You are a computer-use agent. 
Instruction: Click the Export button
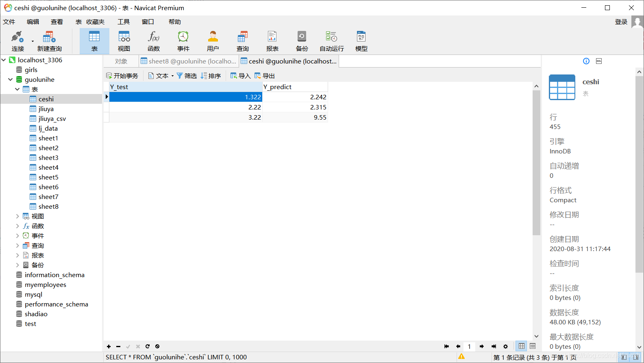click(x=265, y=76)
